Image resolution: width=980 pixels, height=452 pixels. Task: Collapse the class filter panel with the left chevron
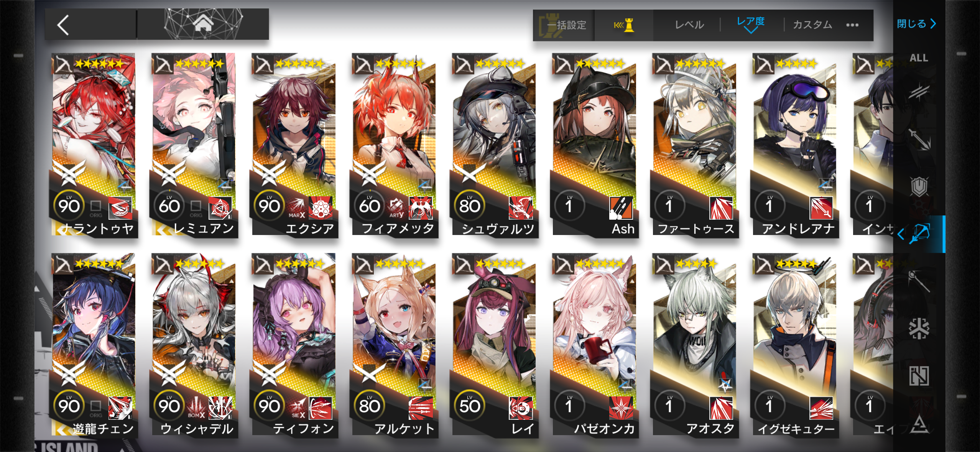901,233
